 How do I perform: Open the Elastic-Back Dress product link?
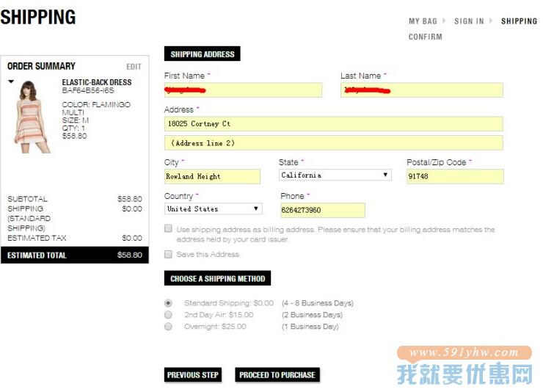[97, 82]
